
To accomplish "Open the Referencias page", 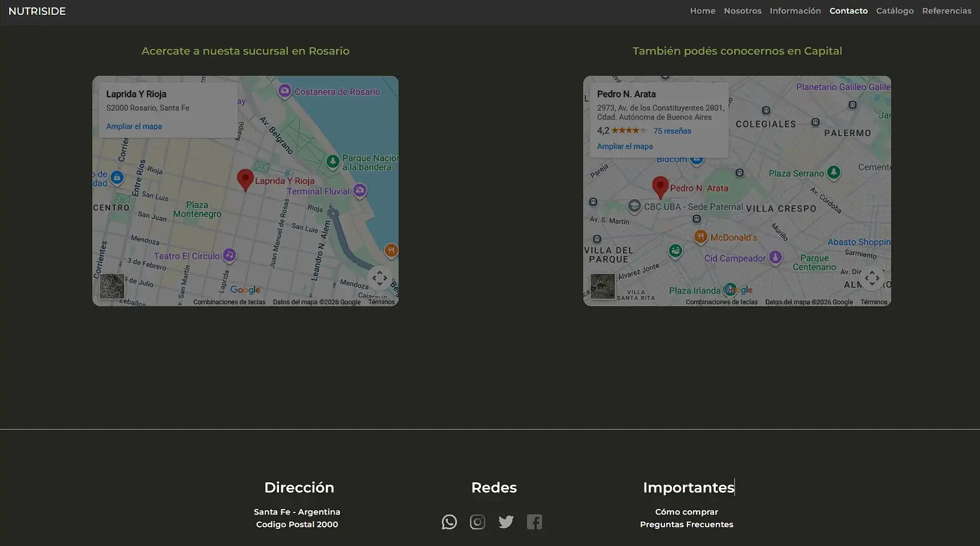I will (946, 11).
